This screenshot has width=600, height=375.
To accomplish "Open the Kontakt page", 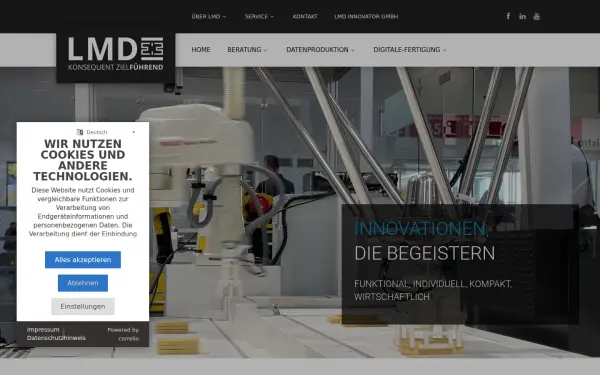I will 305,16.
